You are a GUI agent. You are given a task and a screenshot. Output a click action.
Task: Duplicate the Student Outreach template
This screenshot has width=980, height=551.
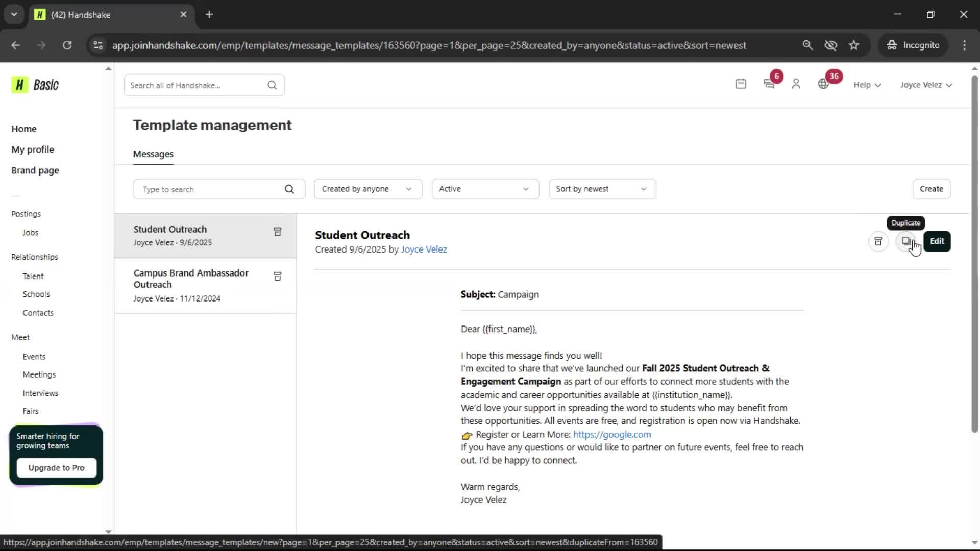click(905, 241)
